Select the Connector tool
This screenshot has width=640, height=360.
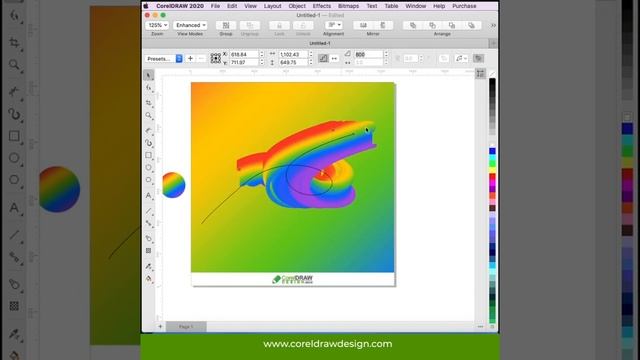click(x=149, y=224)
